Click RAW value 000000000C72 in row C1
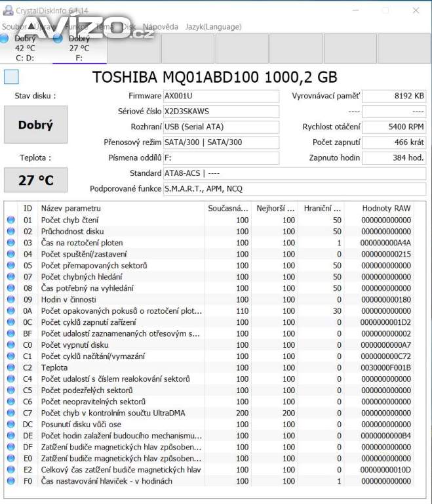Viewport: 432px width, 504px height. 385,356
